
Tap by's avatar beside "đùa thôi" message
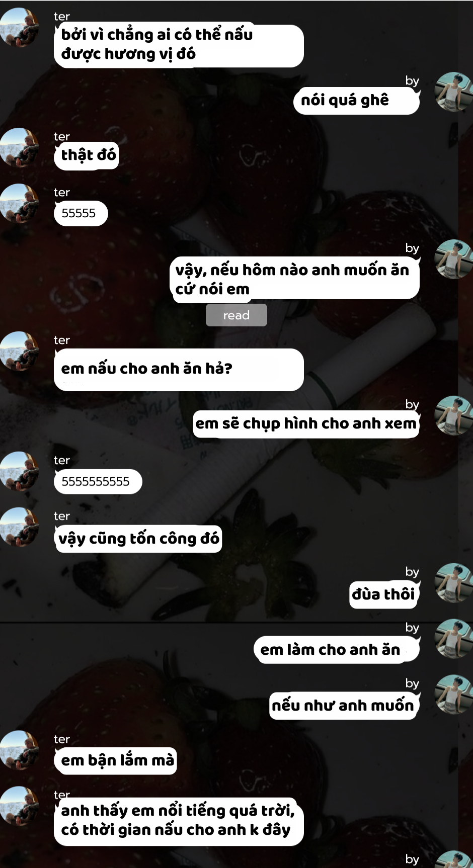pos(454,583)
